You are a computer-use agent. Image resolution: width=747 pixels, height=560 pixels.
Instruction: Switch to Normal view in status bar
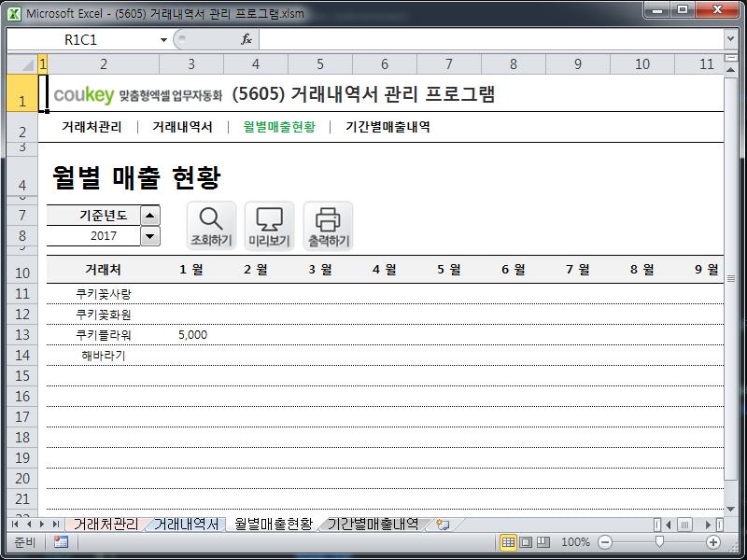point(508,542)
